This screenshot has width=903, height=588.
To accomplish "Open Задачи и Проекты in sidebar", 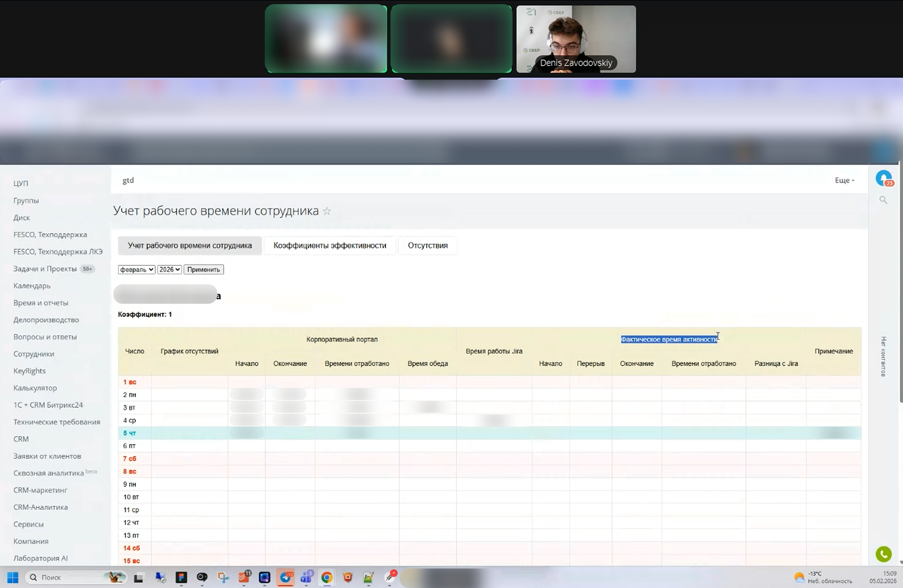I will click(x=45, y=269).
